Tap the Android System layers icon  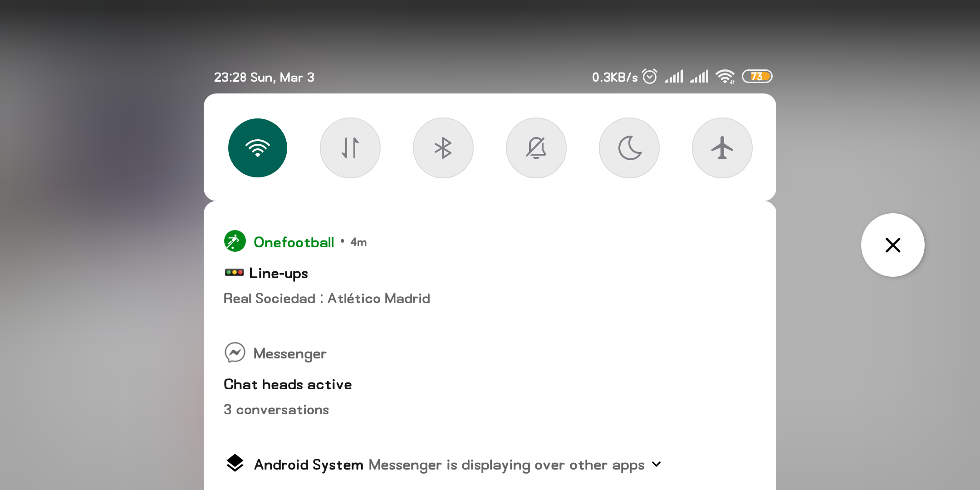pos(235,463)
